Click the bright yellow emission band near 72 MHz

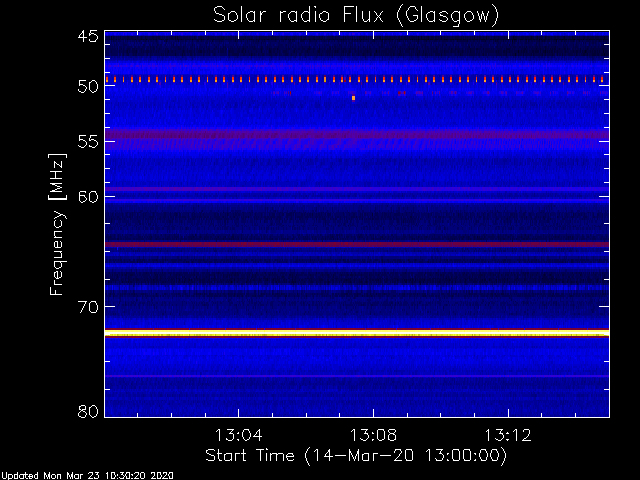tap(357, 333)
